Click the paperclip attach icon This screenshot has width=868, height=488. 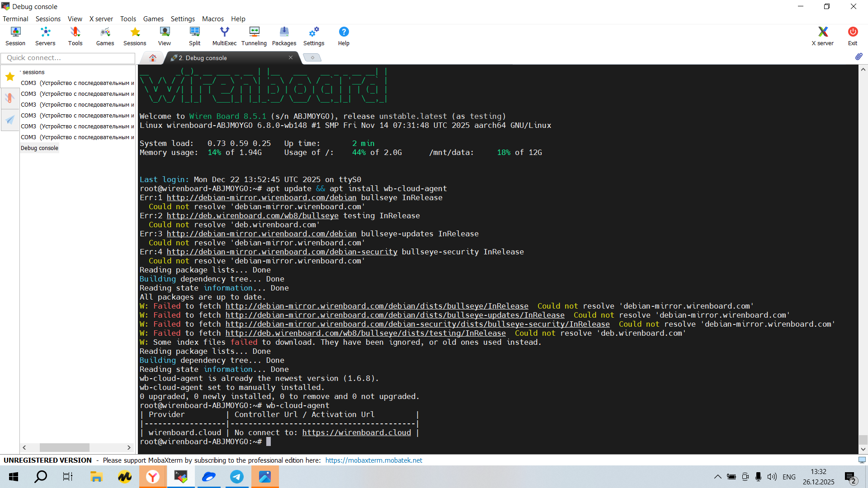click(x=859, y=56)
